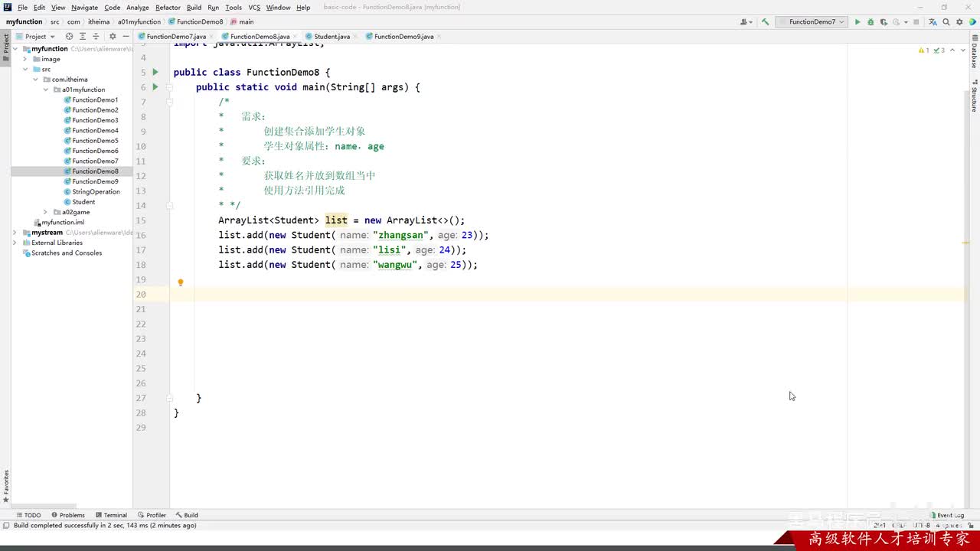The height and width of the screenshot is (551, 980).
Task: Collapse the a01myfunction package node
Action: coord(46,90)
